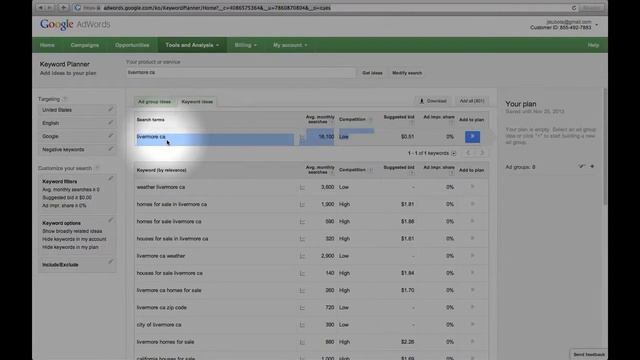Open the Billing dropdown menu

click(245, 45)
